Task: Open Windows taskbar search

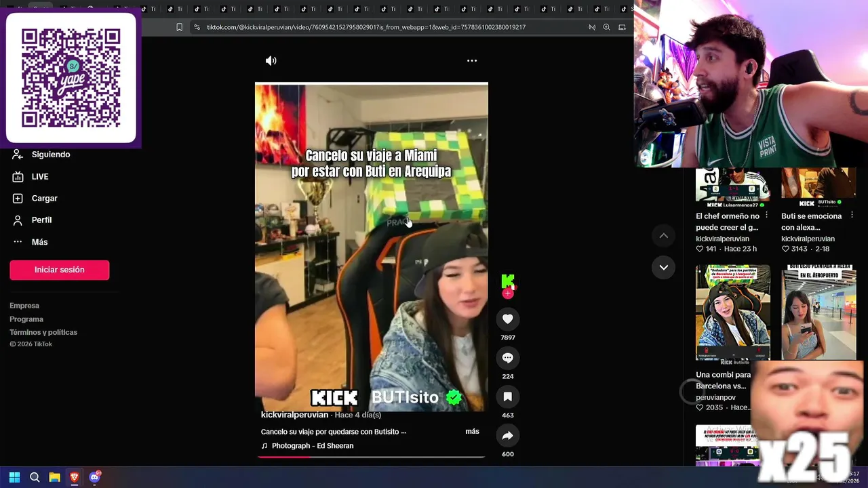Action: click(35, 477)
